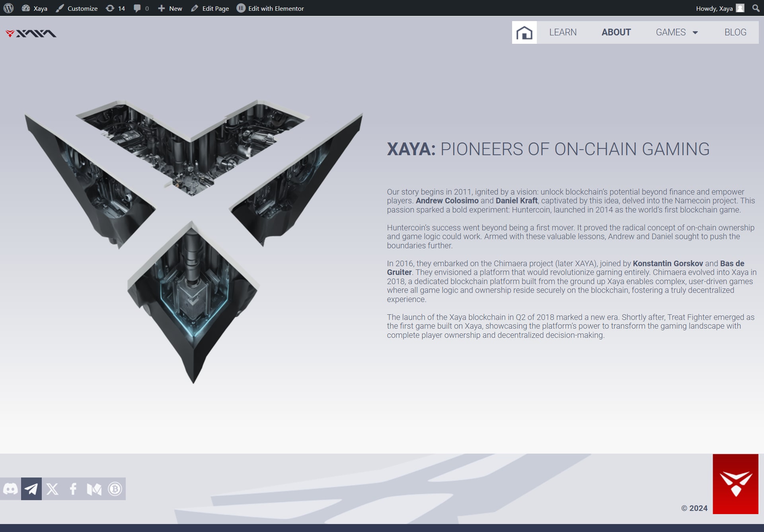This screenshot has width=764, height=532.
Task: Open the Facebook social icon
Action: 73,489
